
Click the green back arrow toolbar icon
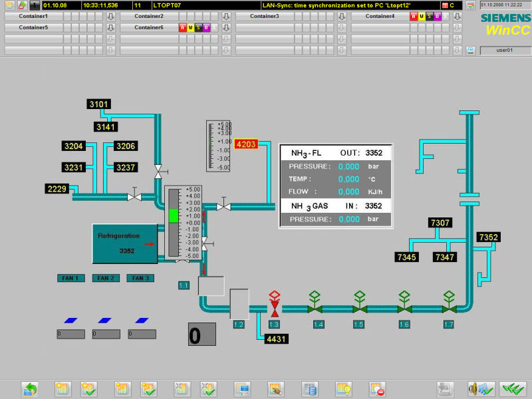pyautogui.click(x=29, y=388)
